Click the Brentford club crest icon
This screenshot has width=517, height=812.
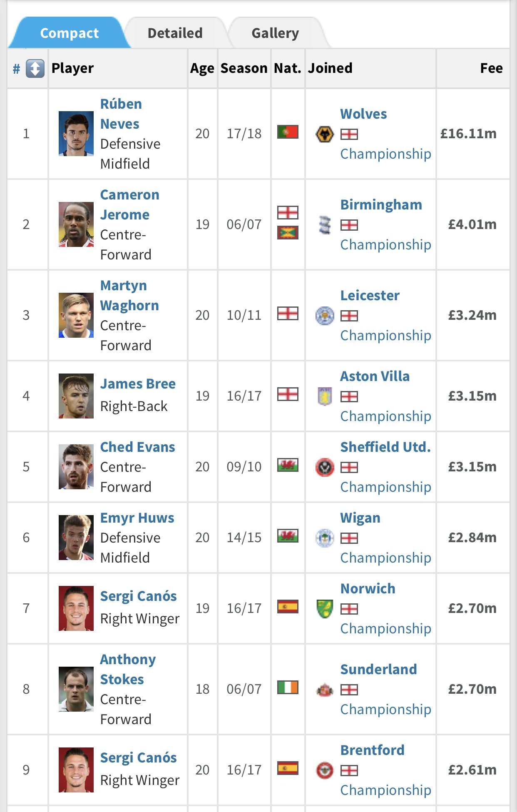(x=325, y=770)
